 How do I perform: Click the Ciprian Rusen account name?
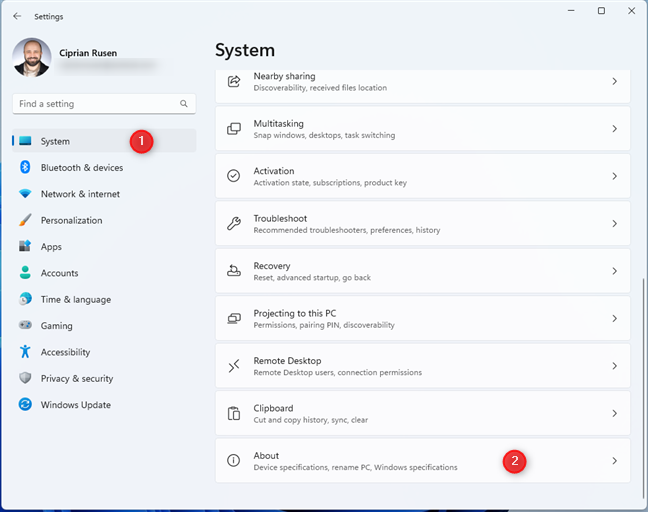point(88,53)
